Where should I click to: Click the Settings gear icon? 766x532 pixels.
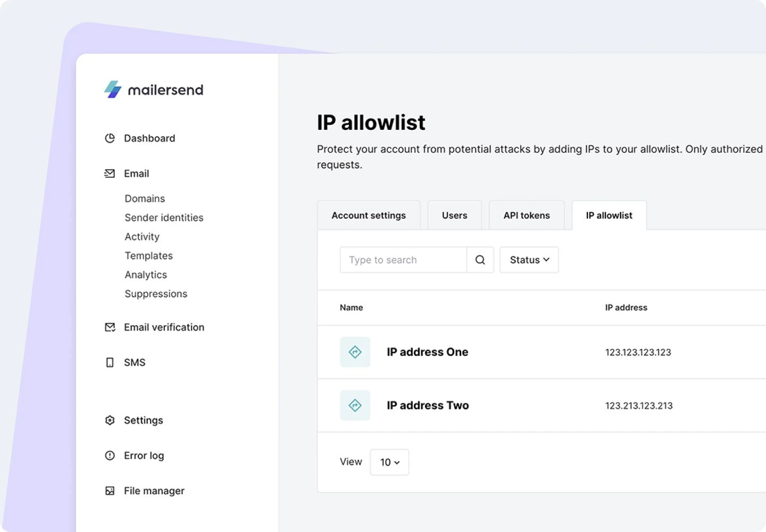pos(110,420)
